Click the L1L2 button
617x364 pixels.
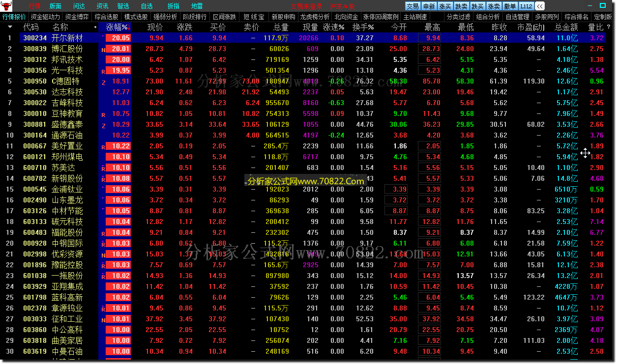pyautogui.click(x=526, y=6)
